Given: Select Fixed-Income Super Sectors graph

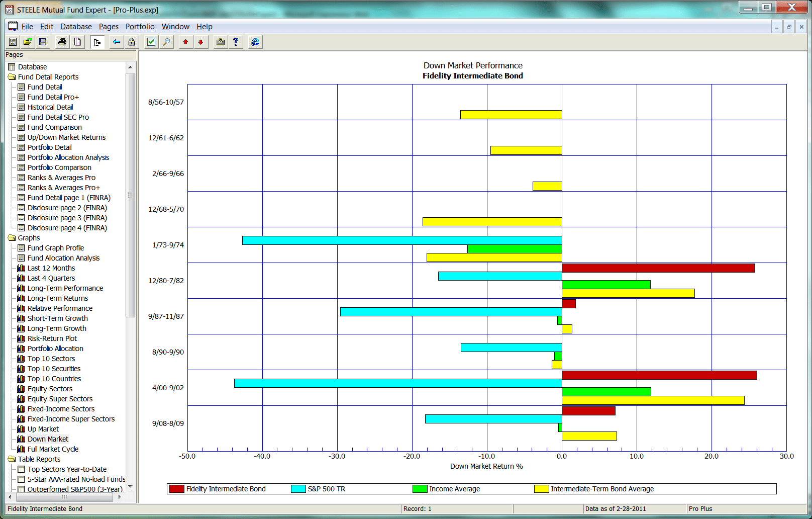Looking at the screenshot, I should [71, 419].
